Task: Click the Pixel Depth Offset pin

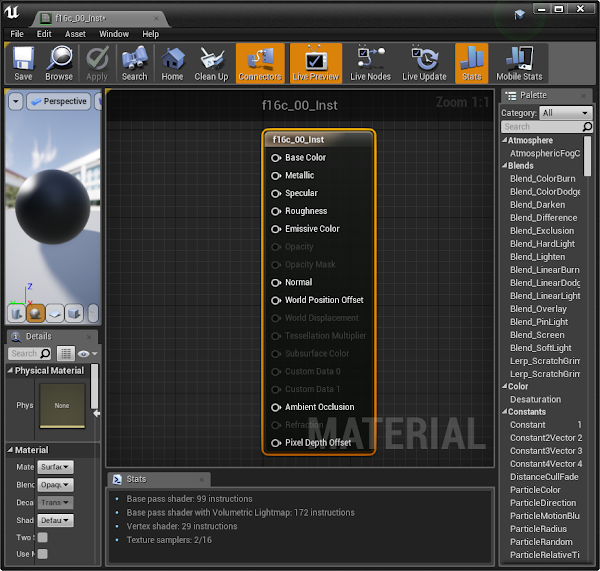Action: coord(276,443)
